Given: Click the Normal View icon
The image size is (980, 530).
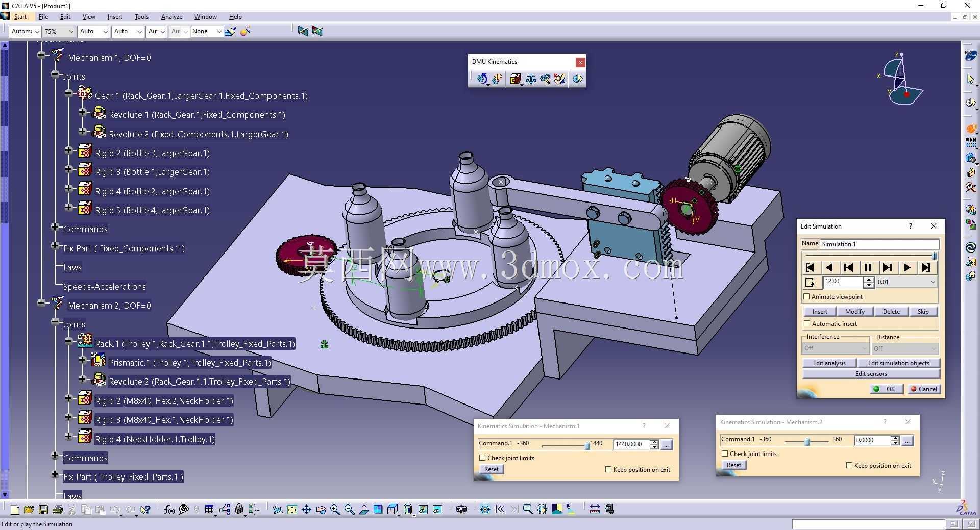Looking at the screenshot, I should coord(363,509).
